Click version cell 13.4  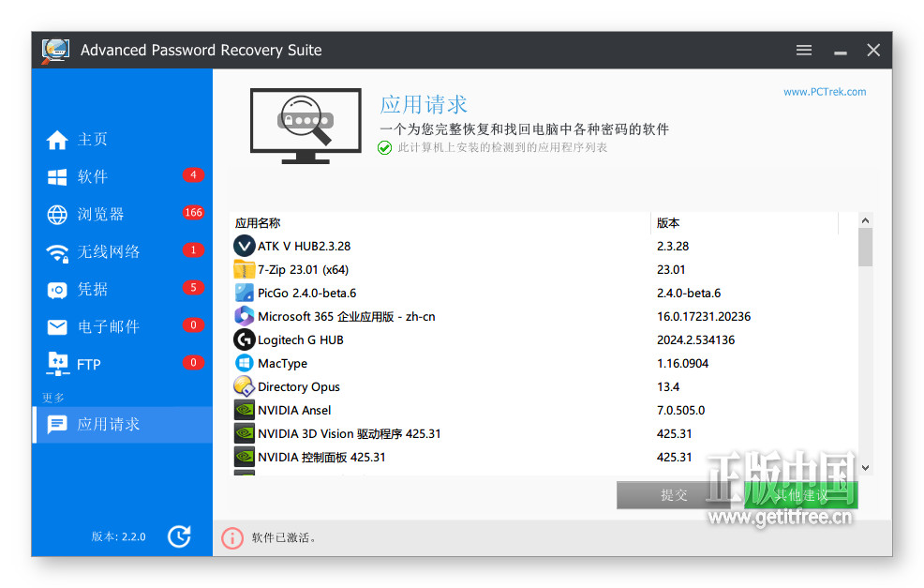(x=667, y=387)
